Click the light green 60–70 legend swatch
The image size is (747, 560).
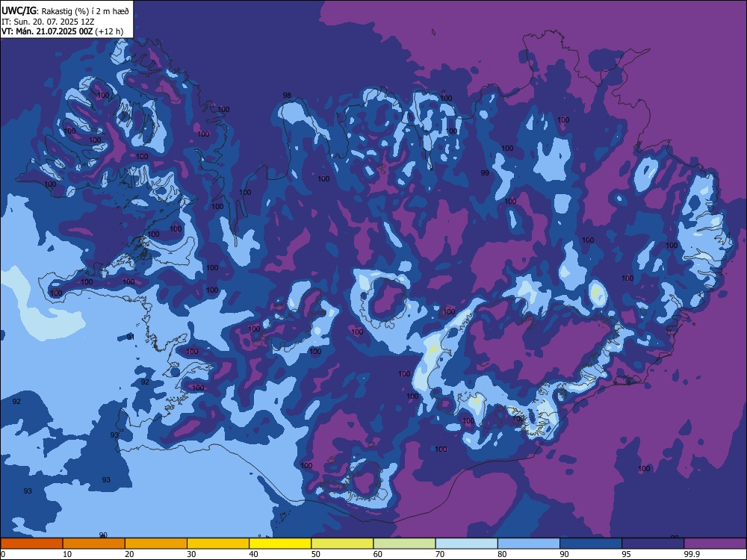pyautogui.click(x=404, y=544)
